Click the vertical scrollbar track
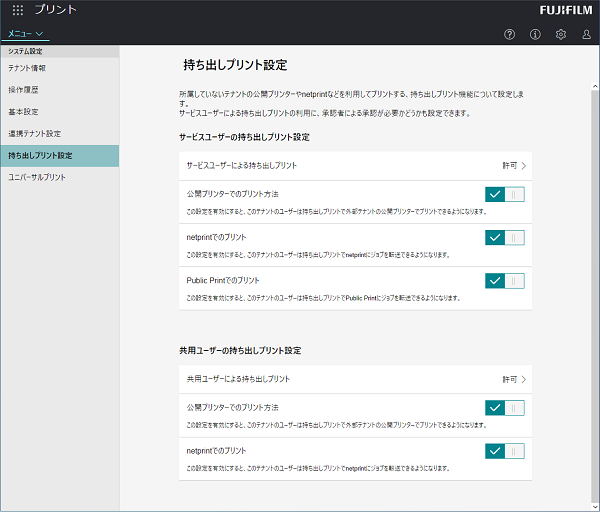Viewport: 600px width, 512px height. pyautogui.click(x=595, y=297)
